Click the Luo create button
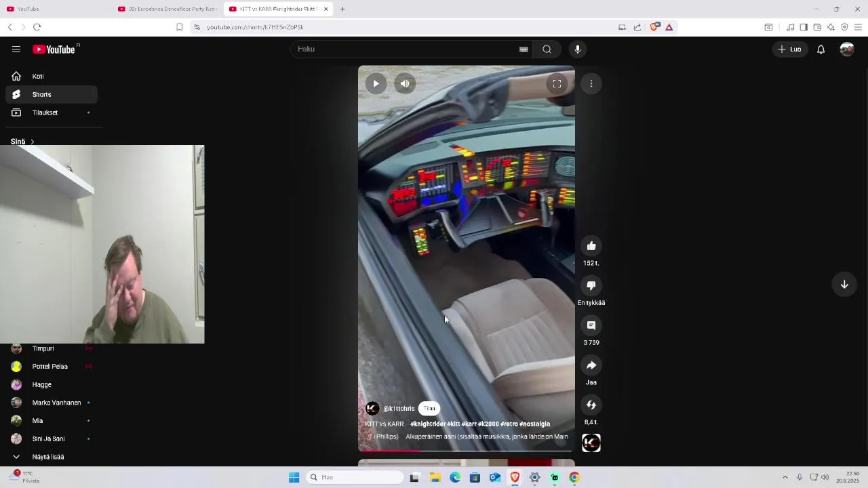 790,49
